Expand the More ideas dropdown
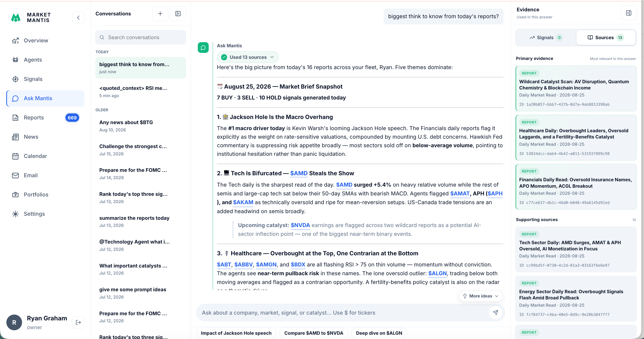Screen dimensions: 644x339 [x=481, y=296]
